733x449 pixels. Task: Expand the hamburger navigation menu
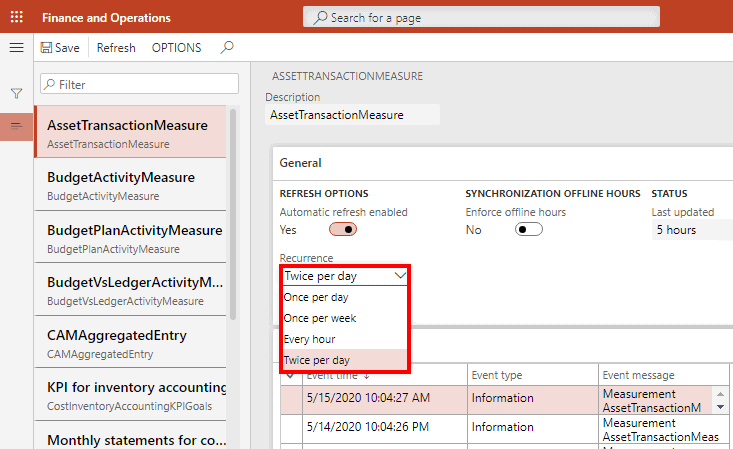coord(16,47)
